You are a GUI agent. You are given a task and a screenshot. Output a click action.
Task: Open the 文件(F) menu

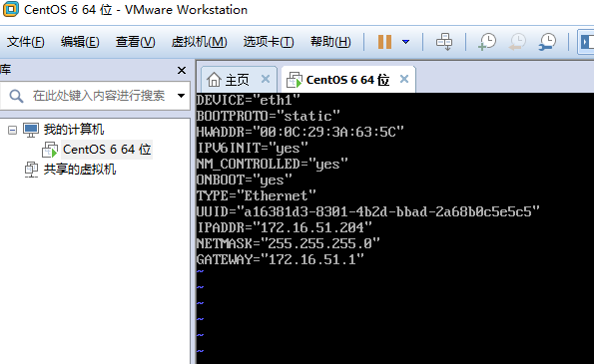click(25, 42)
